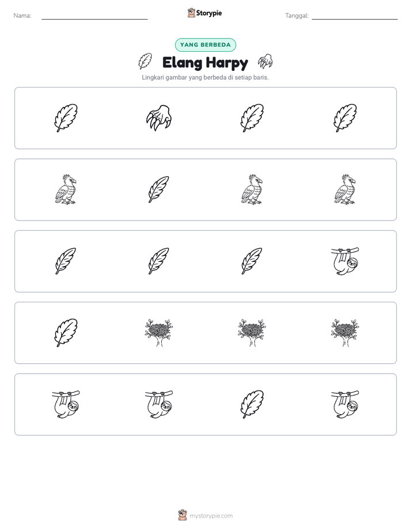
Task: Click the Nama name line field
Action: pyautogui.click(x=94, y=16)
